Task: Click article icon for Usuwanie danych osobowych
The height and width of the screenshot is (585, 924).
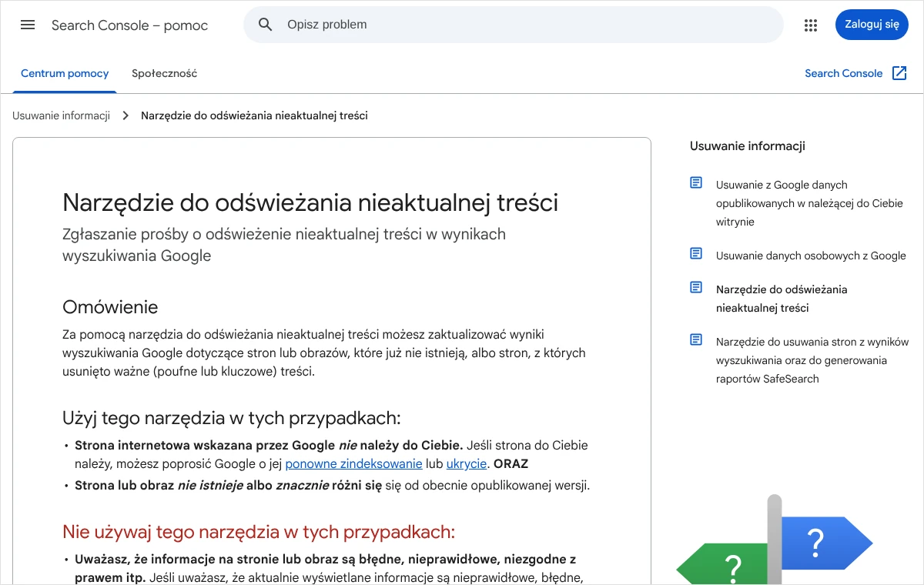Action: [x=696, y=253]
